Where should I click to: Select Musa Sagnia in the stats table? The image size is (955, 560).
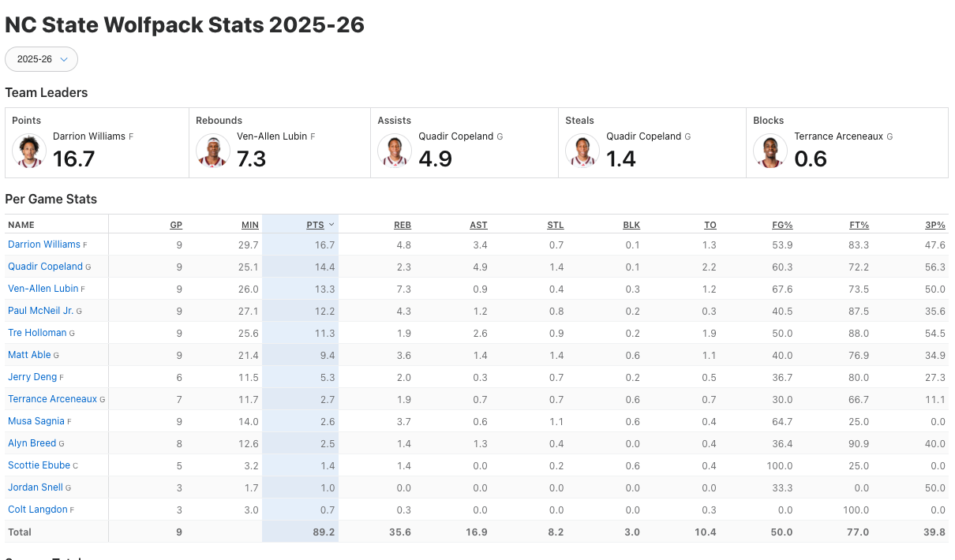36,421
